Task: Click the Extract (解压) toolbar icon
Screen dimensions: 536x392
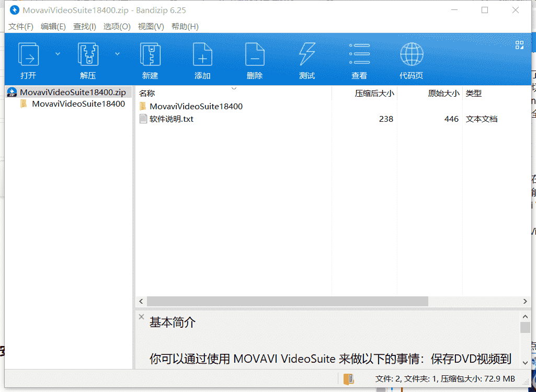Action: [x=88, y=54]
